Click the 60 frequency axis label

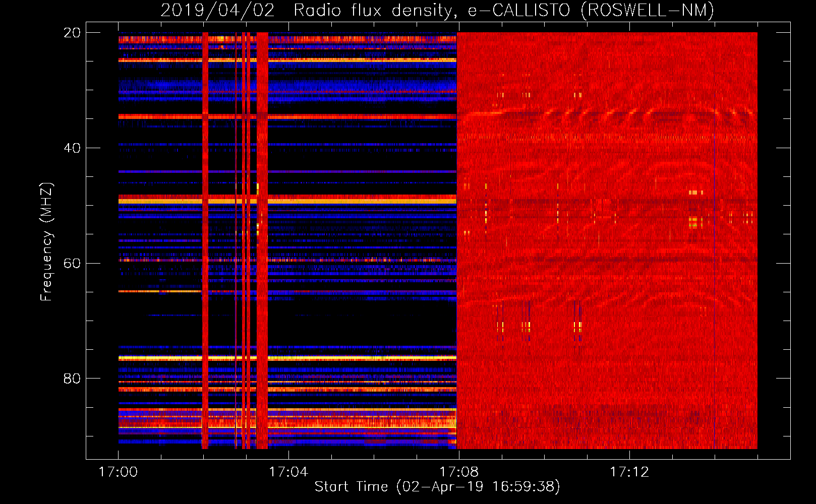(72, 264)
